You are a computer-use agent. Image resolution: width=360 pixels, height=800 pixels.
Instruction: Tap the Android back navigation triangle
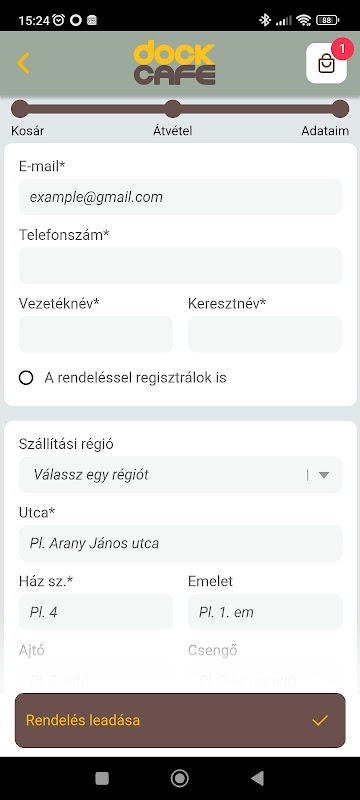[x=258, y=778]
